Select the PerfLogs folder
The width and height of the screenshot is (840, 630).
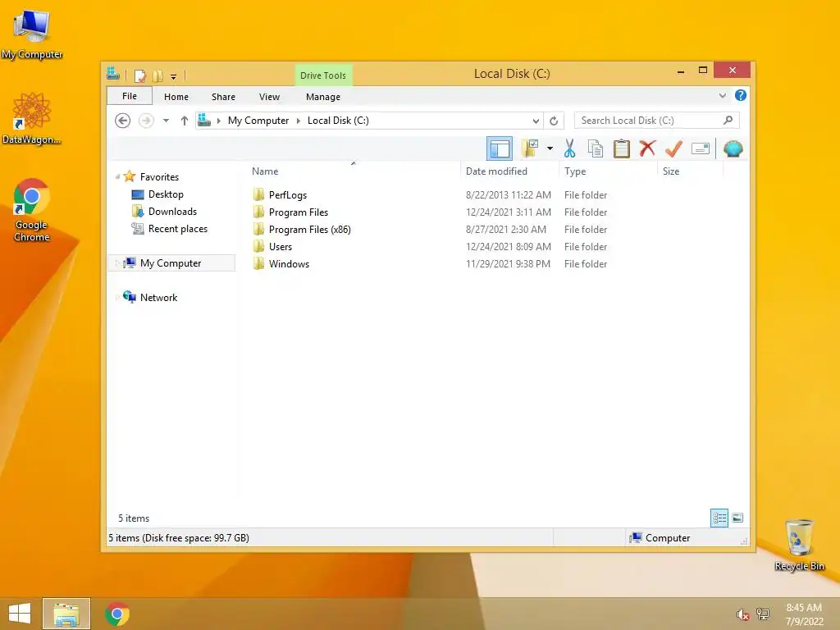(288, 195)
